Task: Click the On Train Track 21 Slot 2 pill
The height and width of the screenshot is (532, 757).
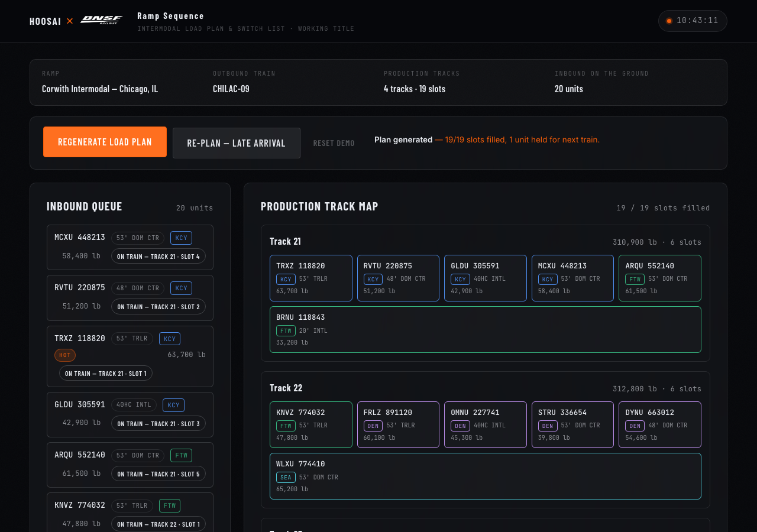Action: (x=158, y=307)
